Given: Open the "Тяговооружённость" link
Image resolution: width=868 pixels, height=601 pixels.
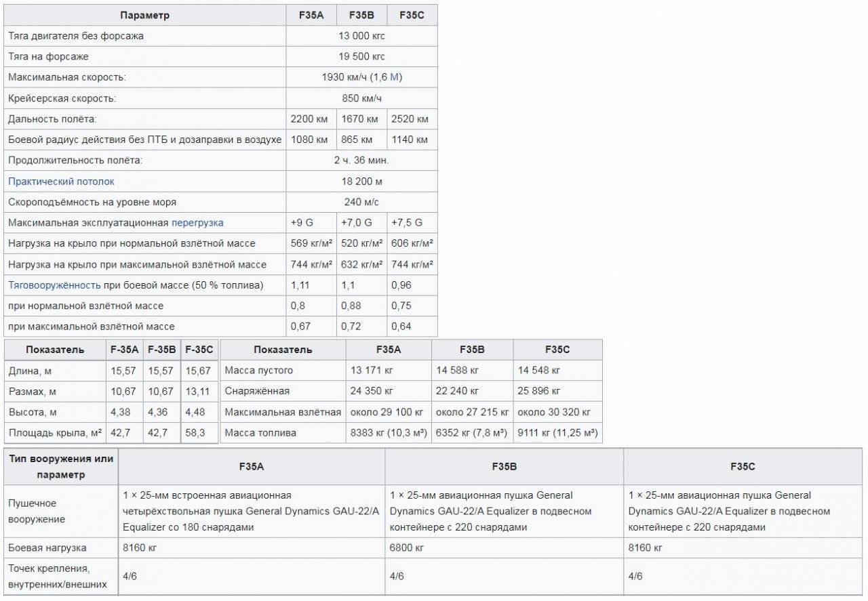Looking at the screenshot, I should pos(54,285).
